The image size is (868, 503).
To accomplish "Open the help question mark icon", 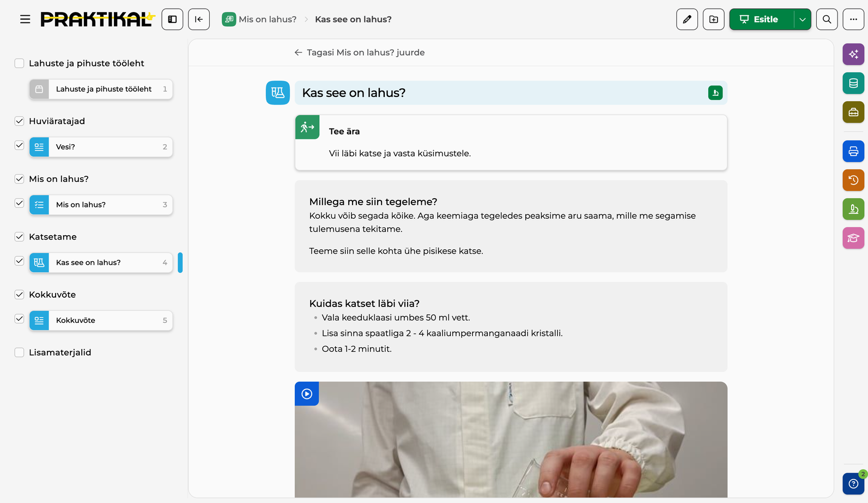I will point(853,483).
